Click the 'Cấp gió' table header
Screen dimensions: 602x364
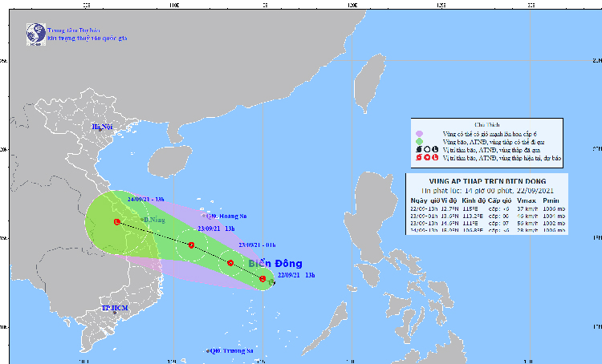[500, 200]
